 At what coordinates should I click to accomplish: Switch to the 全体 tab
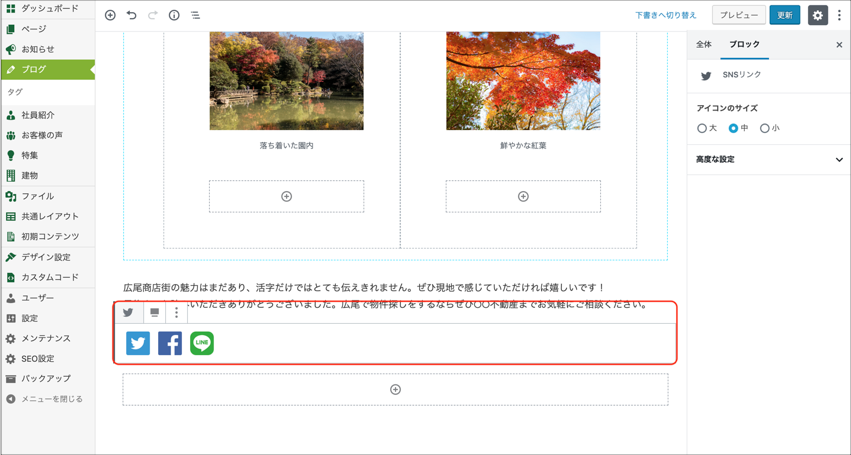point(704,45)
